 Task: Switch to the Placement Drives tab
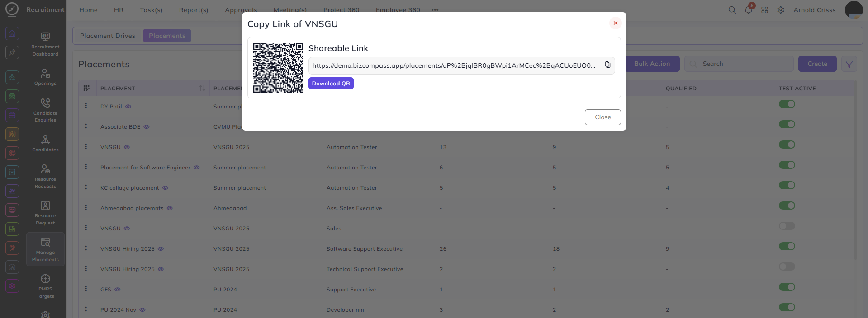(108, 36)
